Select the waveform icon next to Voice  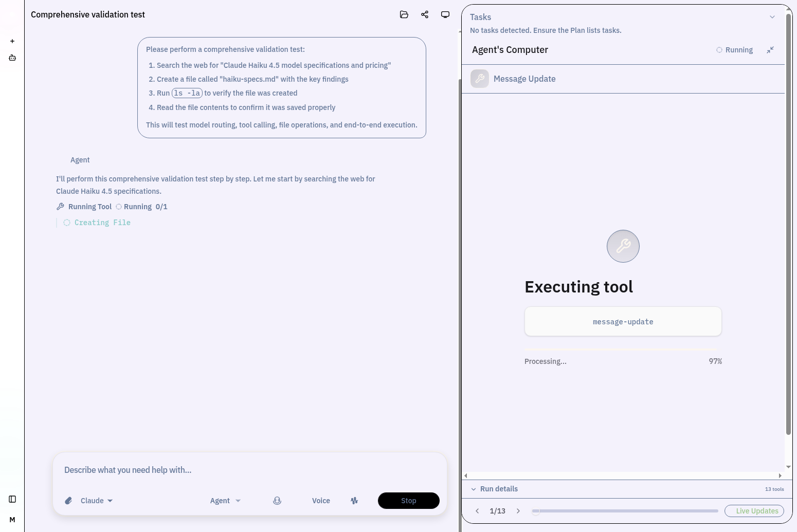[x=354, y=500]
